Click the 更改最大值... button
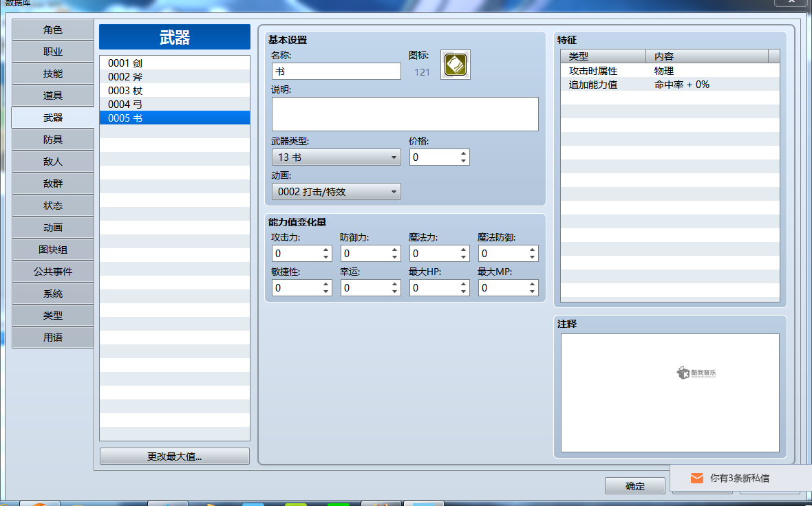The image size is (812, 506). click(x=175, y=456)
